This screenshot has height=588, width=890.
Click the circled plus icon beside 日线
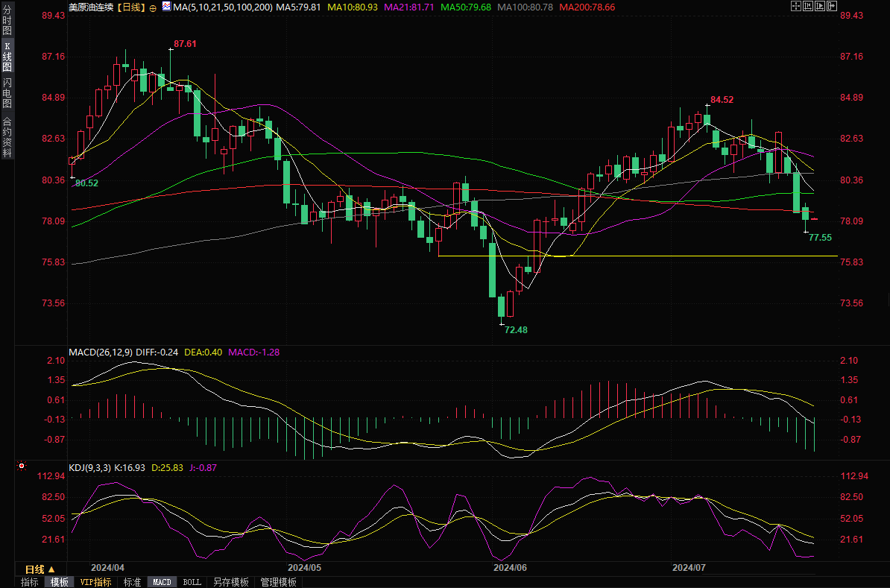pos(153,7)
